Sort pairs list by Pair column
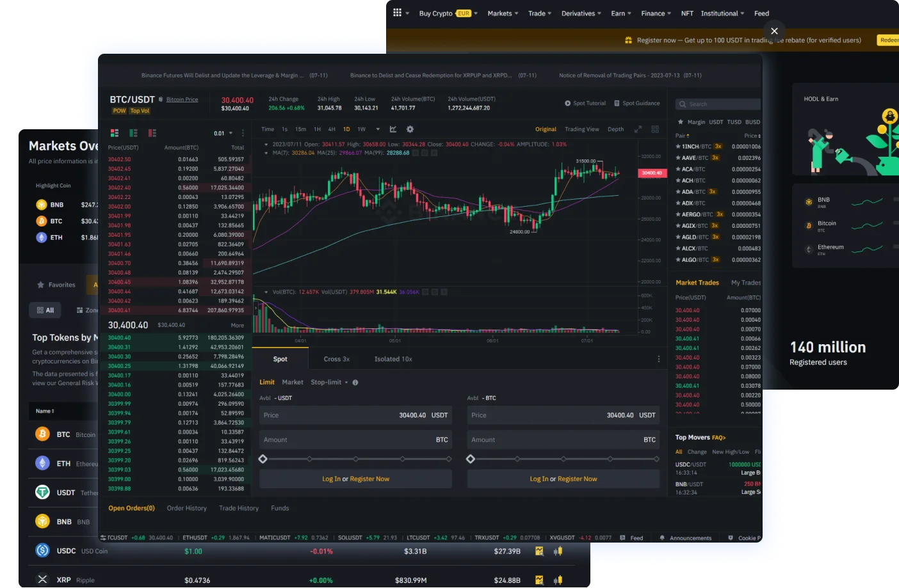 coord(683,136)
